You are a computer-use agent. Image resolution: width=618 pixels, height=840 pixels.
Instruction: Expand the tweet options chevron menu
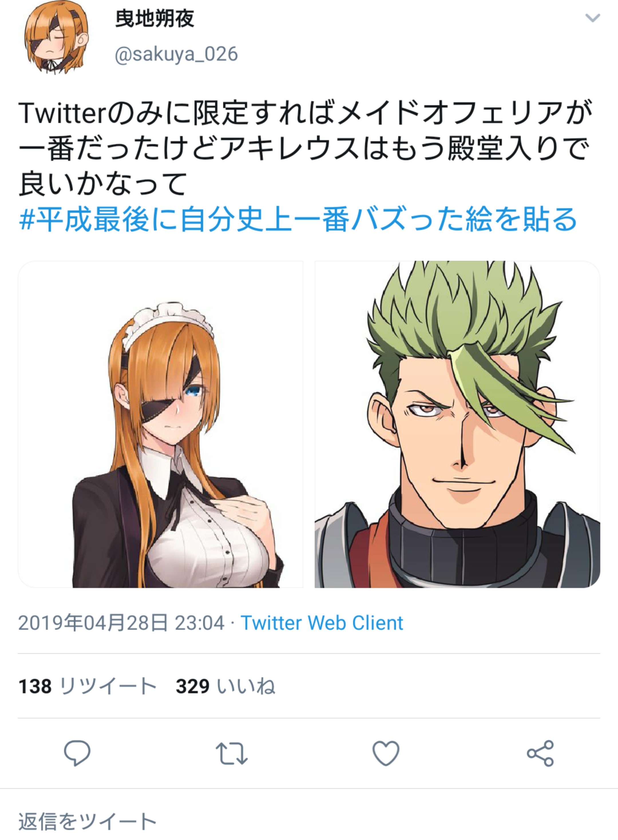pos(593,17)
